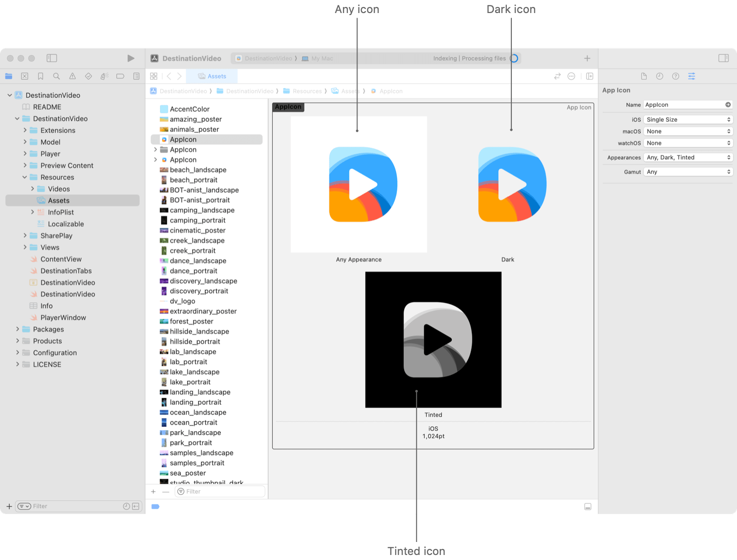Select the Localizable file

(x=66, y=224)
